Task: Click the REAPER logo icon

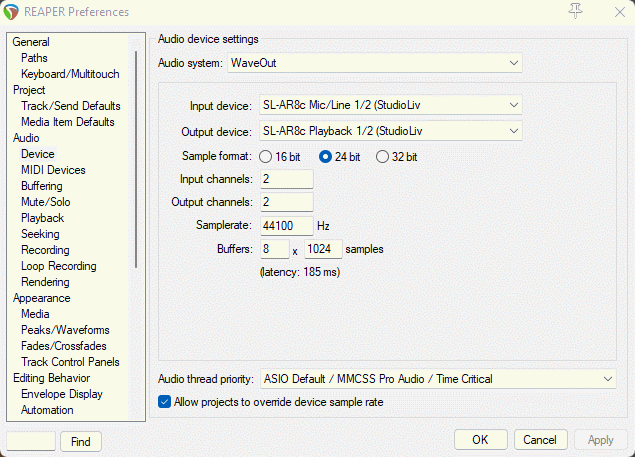Action: coord(11,12)
